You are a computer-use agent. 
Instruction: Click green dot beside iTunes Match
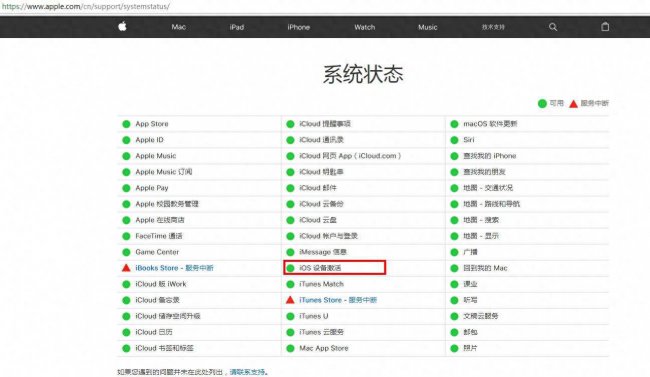click(x=290, y=284)
